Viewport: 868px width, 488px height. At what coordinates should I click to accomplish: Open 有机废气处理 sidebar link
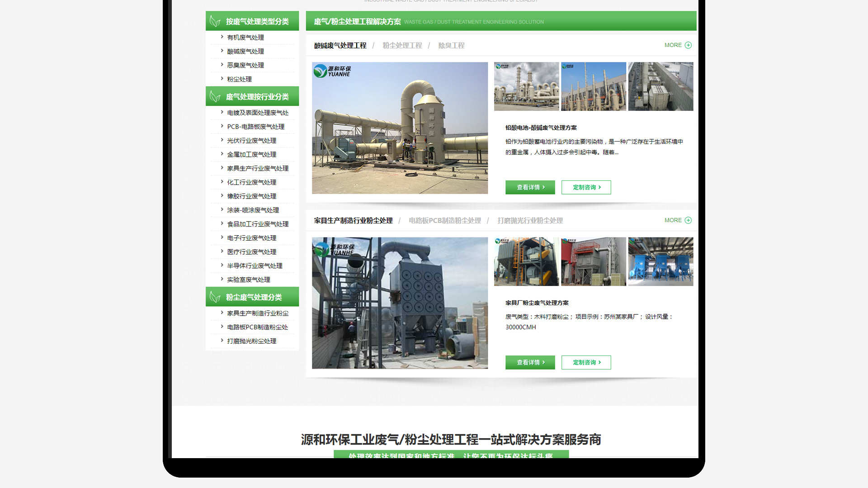(x=245, y=38)
